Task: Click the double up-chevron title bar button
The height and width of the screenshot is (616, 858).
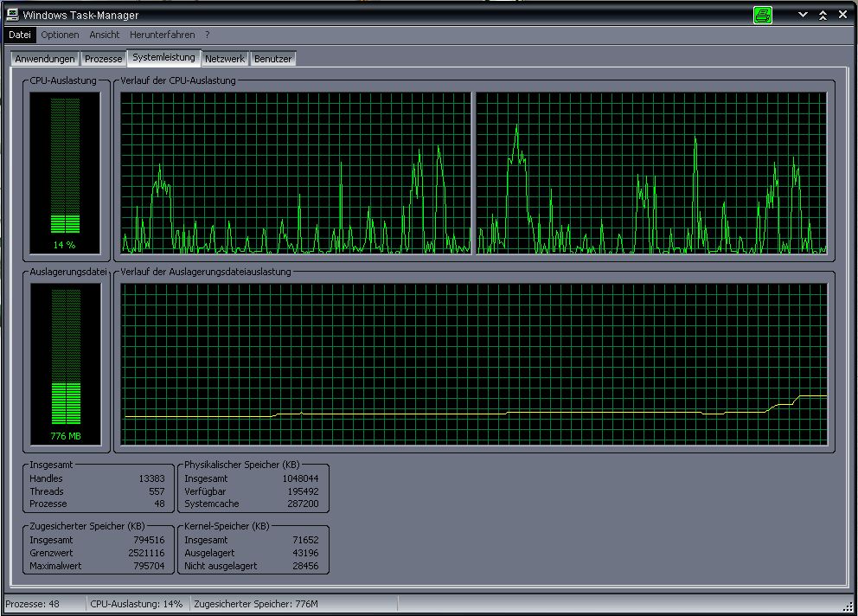Action: point(823,16)
